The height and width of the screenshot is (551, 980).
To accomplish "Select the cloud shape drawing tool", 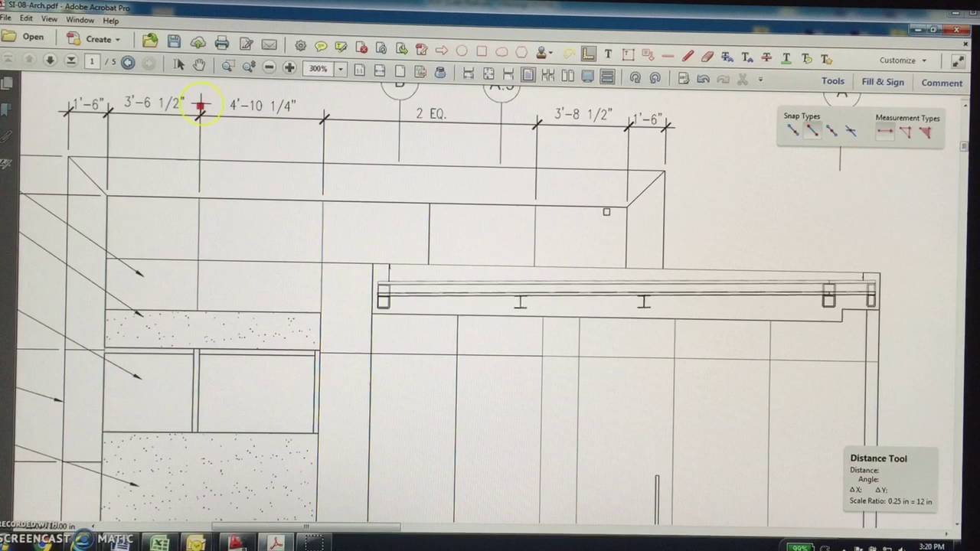I will point(501,52).
